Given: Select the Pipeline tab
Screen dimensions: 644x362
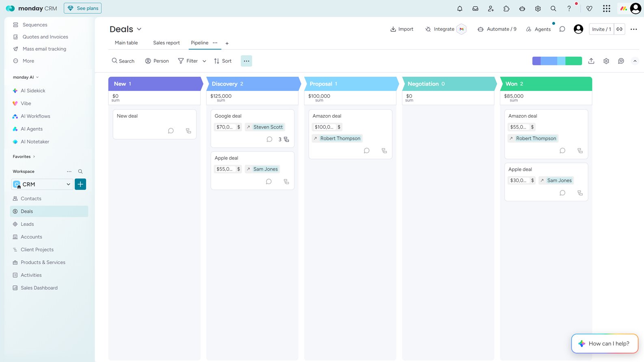Looking at the screenshot, I should pyautogui.click(x=199, y=43).
